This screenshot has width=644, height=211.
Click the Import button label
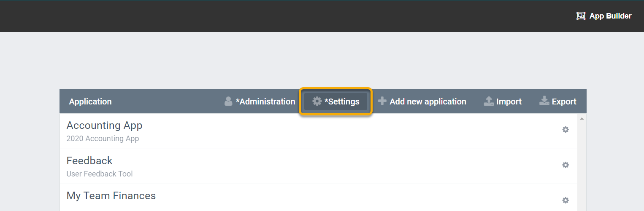[x=509, y=101]
